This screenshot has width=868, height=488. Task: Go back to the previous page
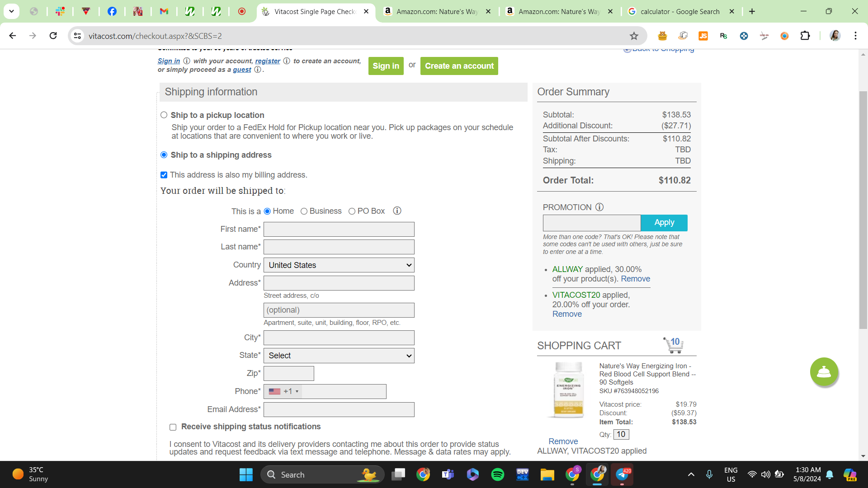tap(13, 36)
